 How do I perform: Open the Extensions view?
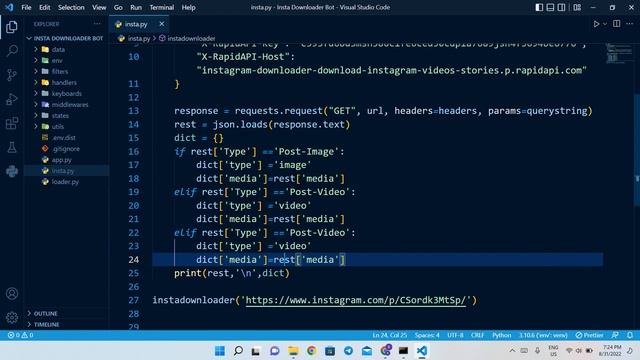(x=12, y=123)
